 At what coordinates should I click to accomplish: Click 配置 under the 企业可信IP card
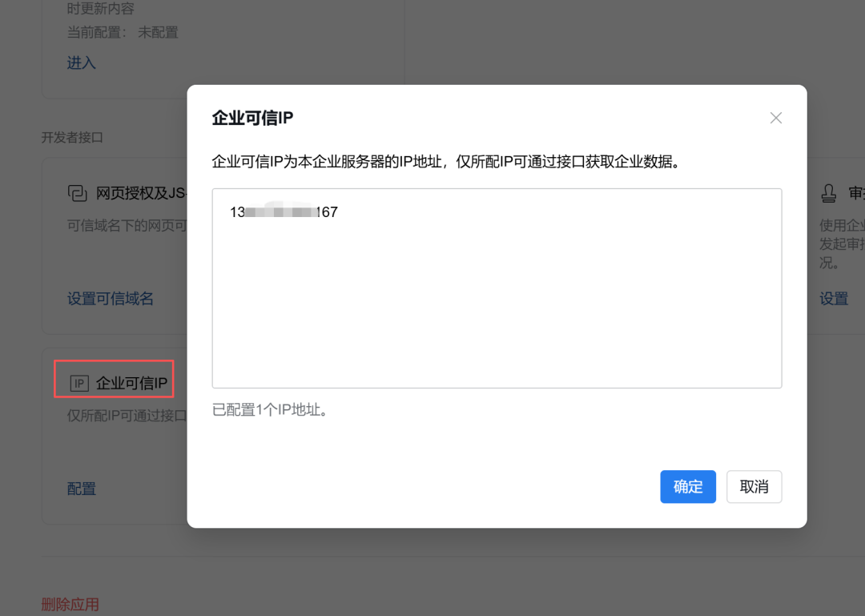[x=81, y=489]
